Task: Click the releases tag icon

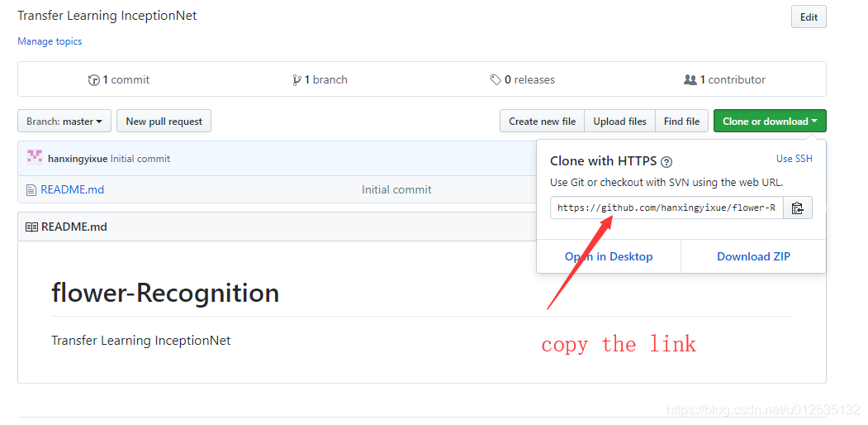Action: (x=496, y=80)
